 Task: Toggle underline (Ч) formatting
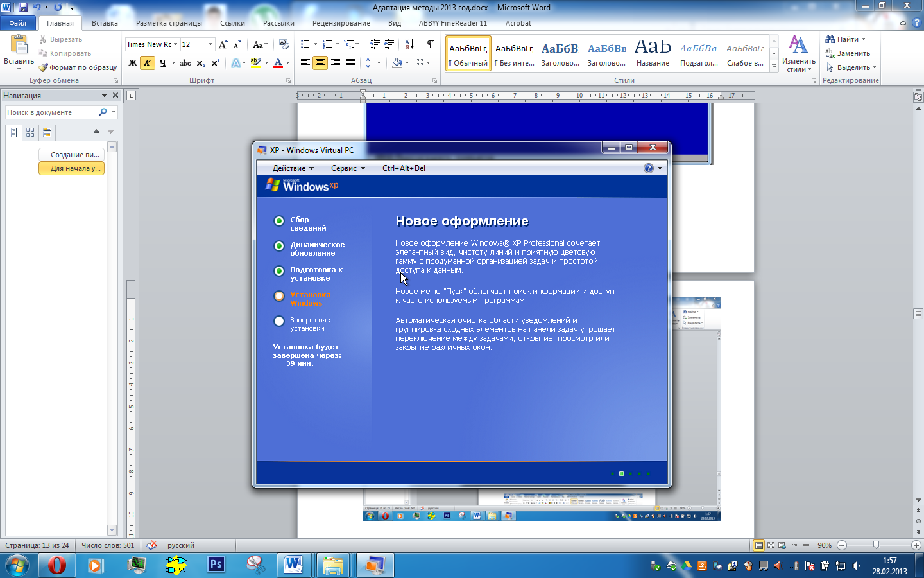(163, 63)
